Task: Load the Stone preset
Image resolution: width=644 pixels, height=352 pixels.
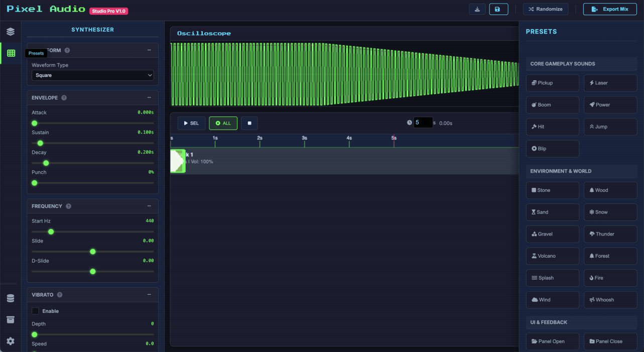Action: point(552,190)
